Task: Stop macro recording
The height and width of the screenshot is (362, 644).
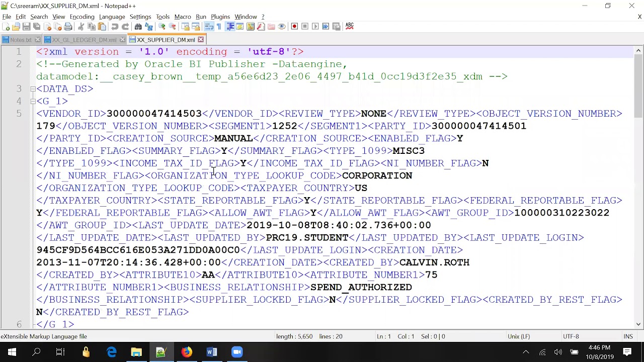Action: (304, 26)
